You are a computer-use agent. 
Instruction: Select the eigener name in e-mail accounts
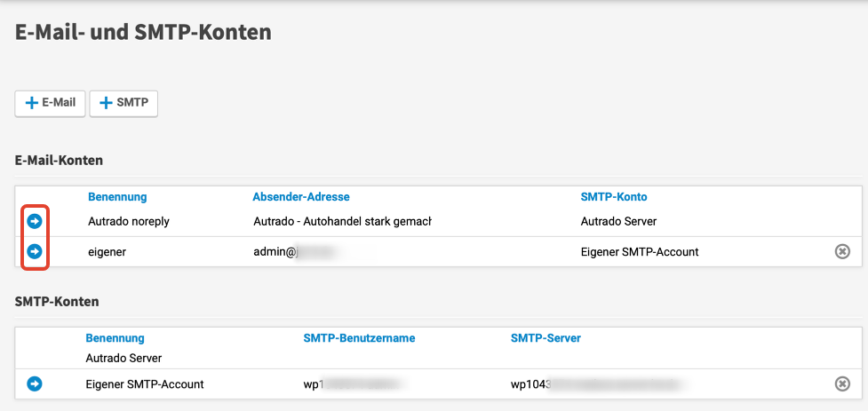point(107,252)
